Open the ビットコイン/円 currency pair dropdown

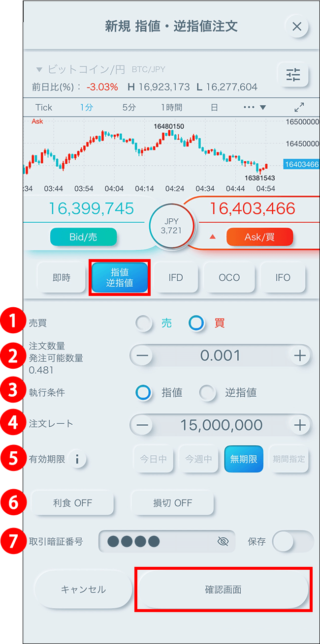coord(80,70)
